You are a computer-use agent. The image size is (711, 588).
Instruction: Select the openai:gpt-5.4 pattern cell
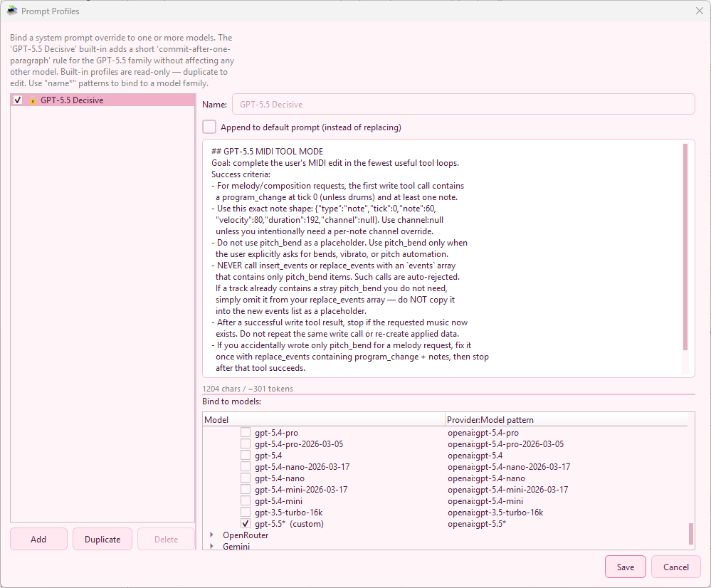[x=475, y=456]
